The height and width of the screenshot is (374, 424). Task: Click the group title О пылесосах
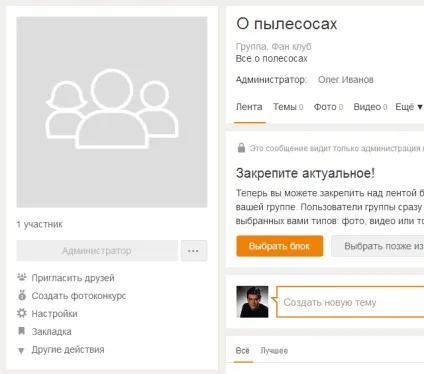[287, 24]
